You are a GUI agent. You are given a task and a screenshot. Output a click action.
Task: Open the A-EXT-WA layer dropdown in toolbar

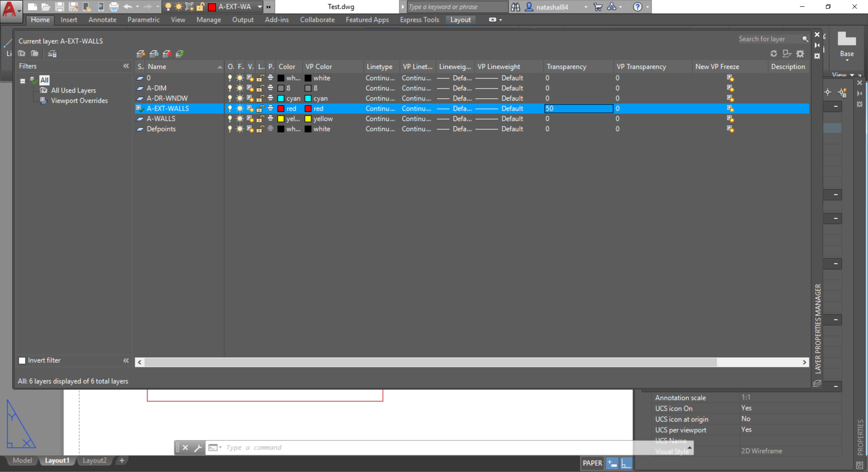260,7
